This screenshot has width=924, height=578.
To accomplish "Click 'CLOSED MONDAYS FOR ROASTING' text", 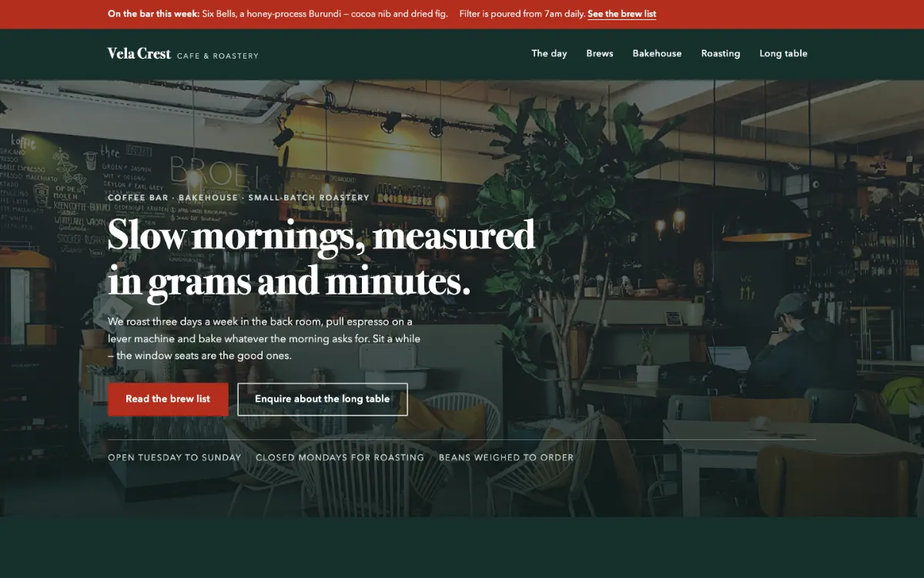I will (340, 458).
